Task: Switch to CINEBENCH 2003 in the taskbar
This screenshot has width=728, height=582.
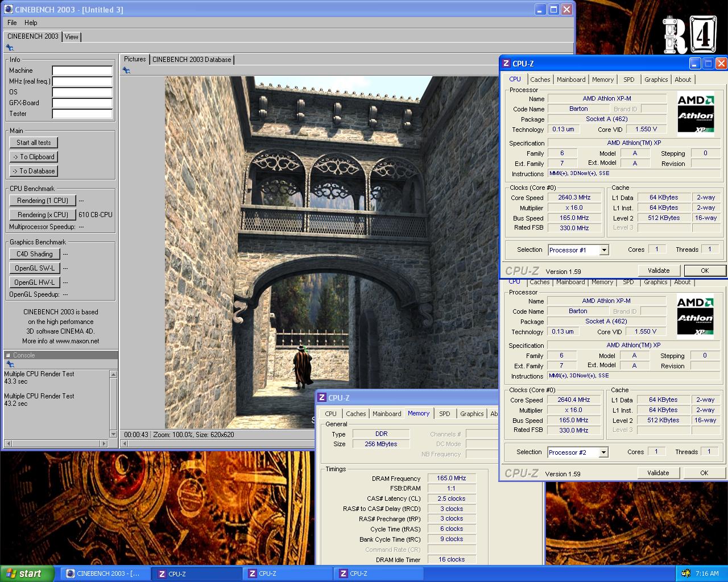Action: pos(105,573)
